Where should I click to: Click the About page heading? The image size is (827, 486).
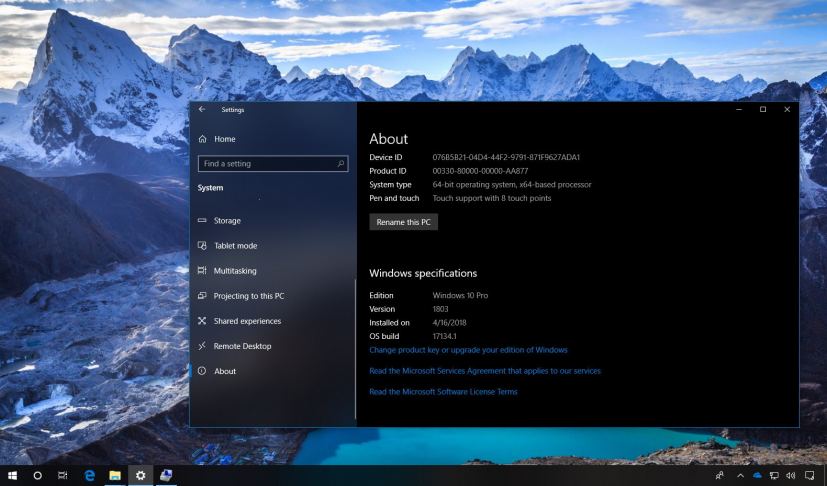click(388, 139)
